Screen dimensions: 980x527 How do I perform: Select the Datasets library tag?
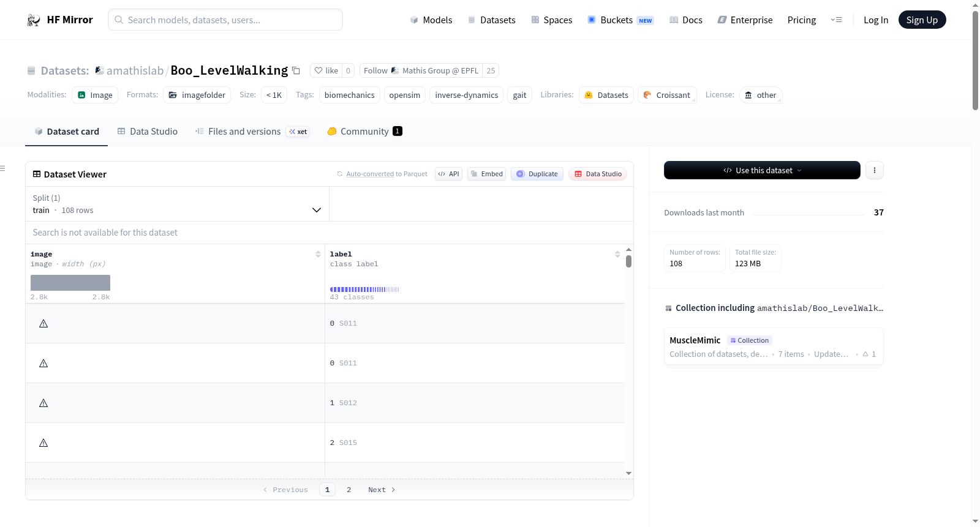[x=606, y=95]
